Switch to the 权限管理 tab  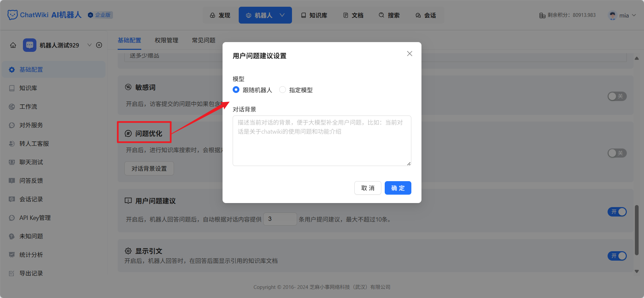pyautogui.click(x=167, y=40)
